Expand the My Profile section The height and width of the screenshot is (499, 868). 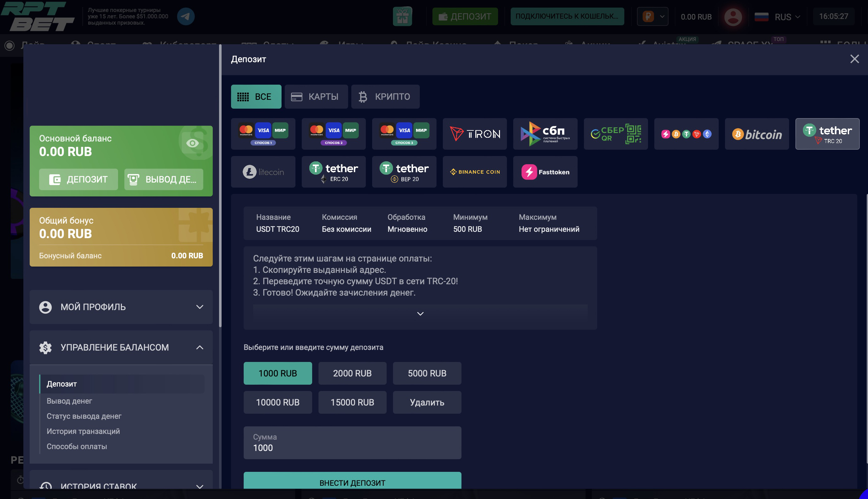[x=121, y=307]
